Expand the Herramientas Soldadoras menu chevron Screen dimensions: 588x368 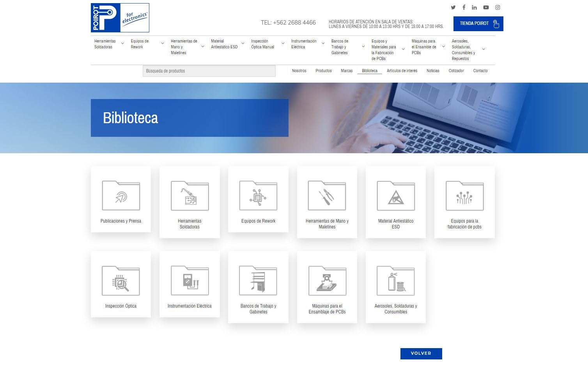[122, 43]
